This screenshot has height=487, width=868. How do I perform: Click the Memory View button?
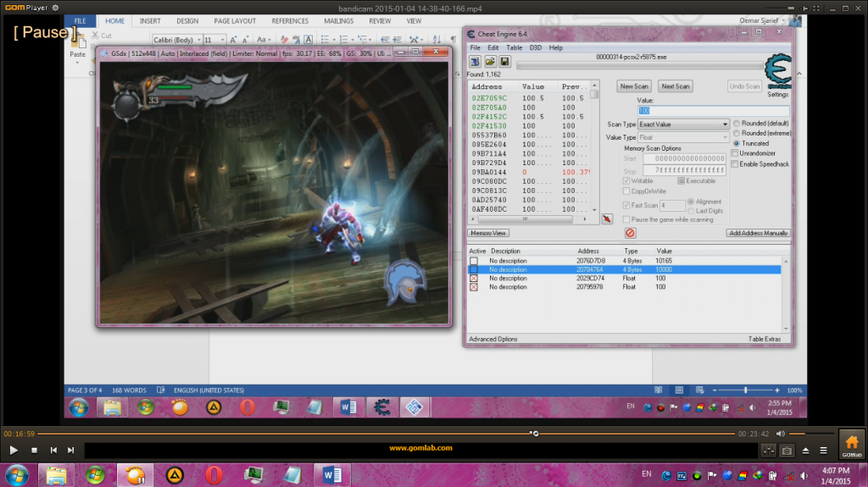pyautogui.click(x=488, y=233)
